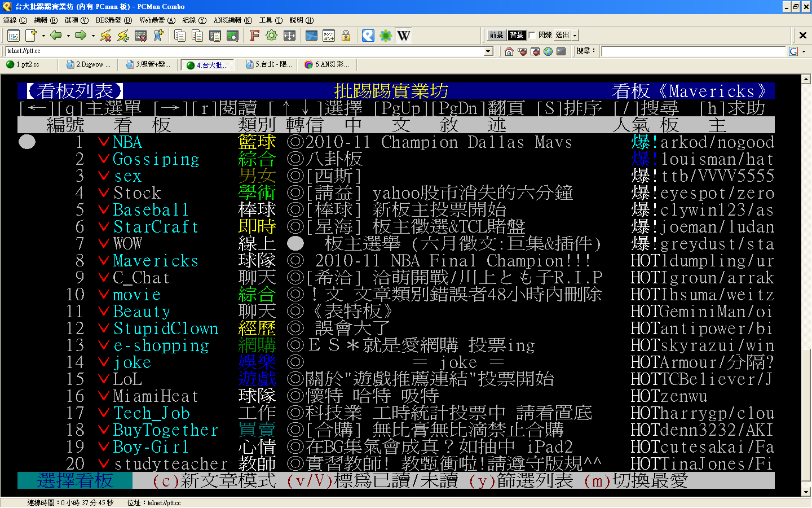Click the 背景 background color button
Viewport: 812px width, 508px height.
[517, 35]
